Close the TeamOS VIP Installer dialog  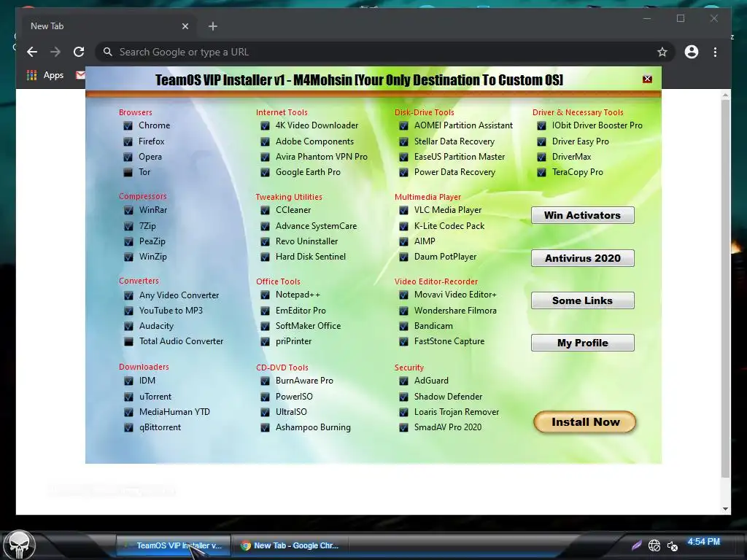(647, 79)
